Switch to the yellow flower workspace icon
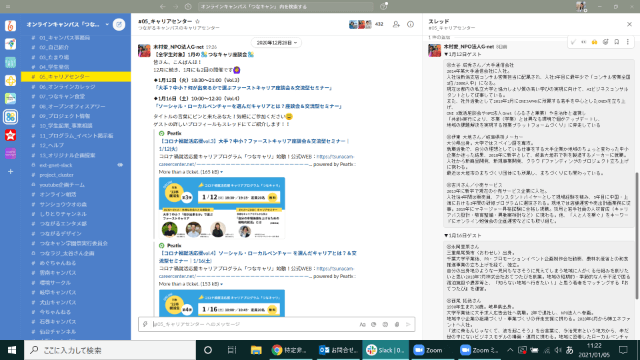 click(11, 80)
